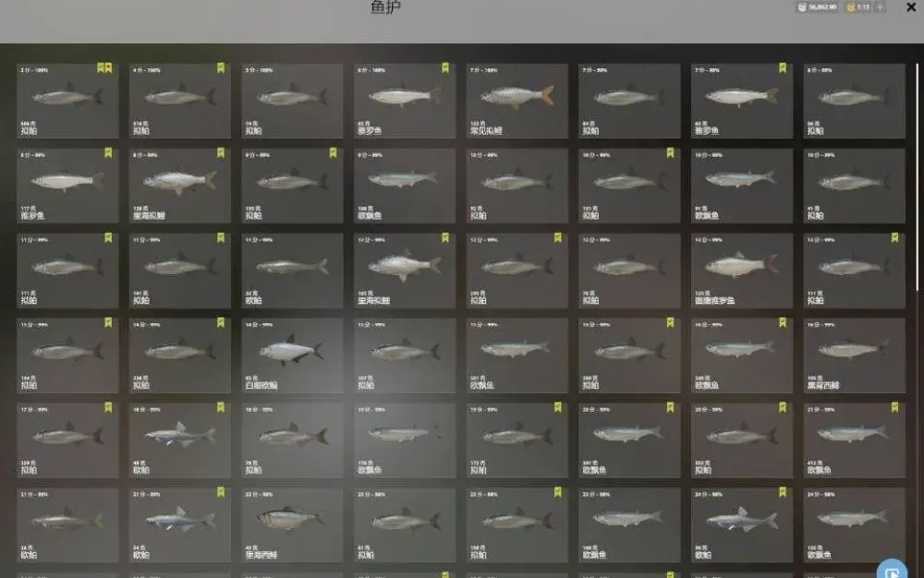Tap the blue floating button at bottom right

tap(892, 570)
